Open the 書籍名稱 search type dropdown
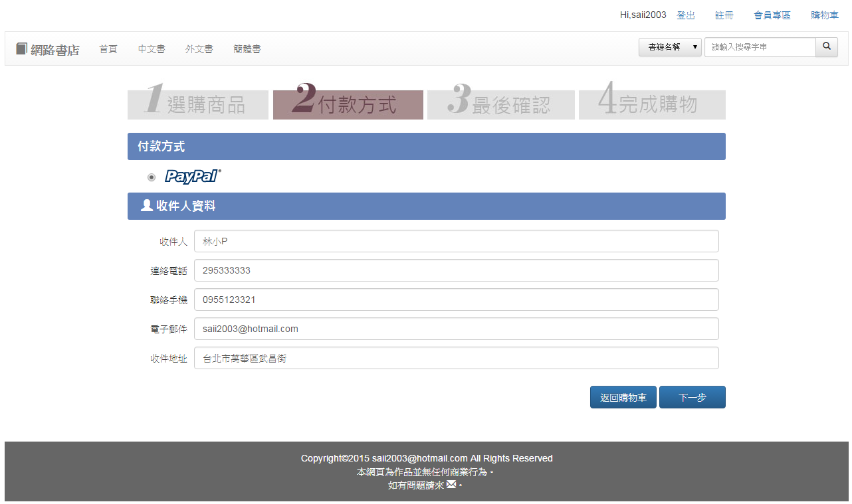 coord(670,47)
